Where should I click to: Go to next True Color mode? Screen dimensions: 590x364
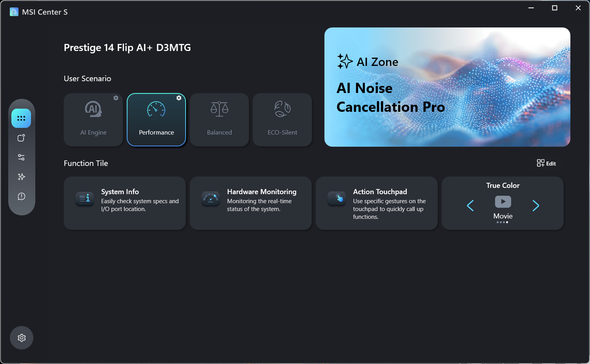point(535,206)
